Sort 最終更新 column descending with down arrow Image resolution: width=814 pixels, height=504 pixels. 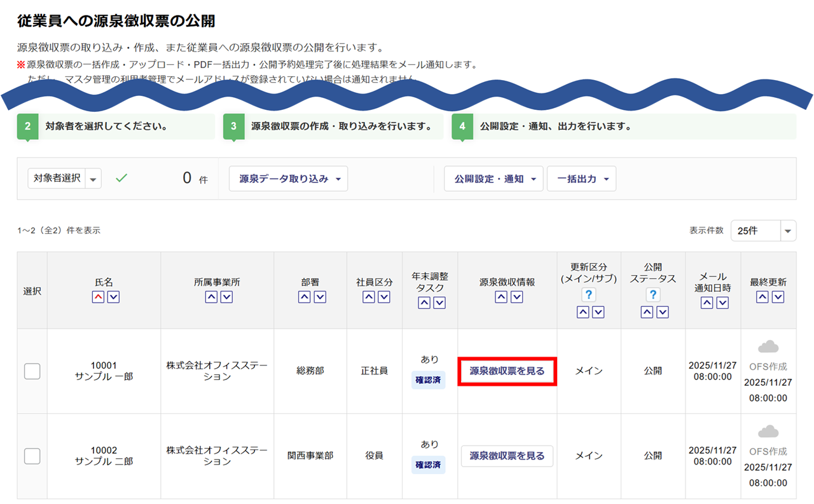click(778, 297)
